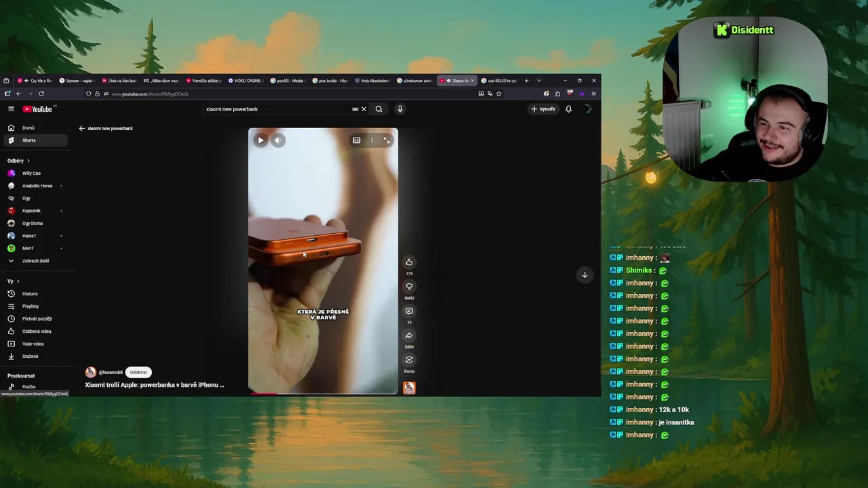
Task: Remix this Short
Action: 409,360
